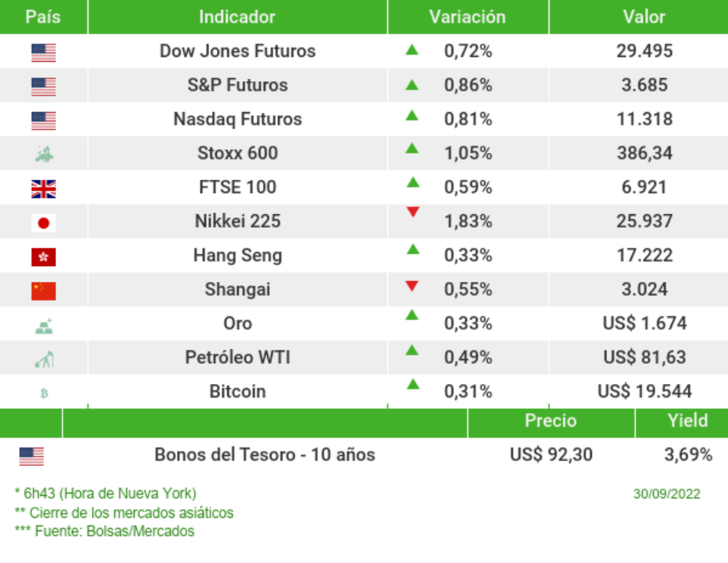Click the 3,69% yield value
Screen dimensions: 728x563
pyautogui.click(x=688, y=455)
